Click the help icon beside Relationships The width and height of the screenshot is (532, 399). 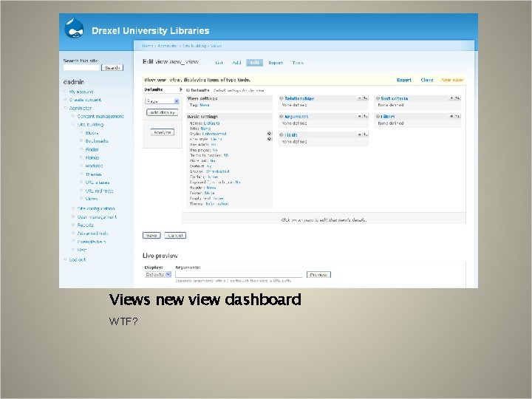[x=282, y=98]
